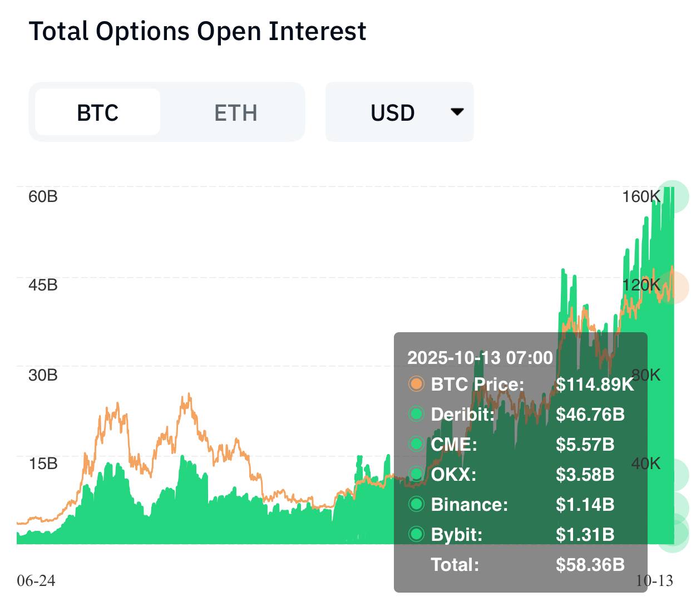The image size is (691, 616).
Task: Click the Deribit $46.76B value
Action: (x=590, y=414)
